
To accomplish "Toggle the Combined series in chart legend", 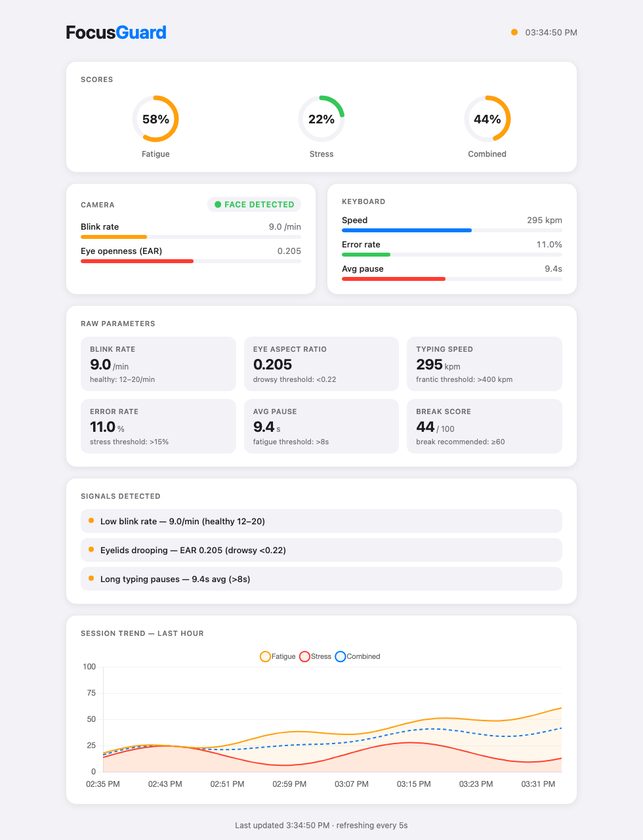I will [358, 656].
